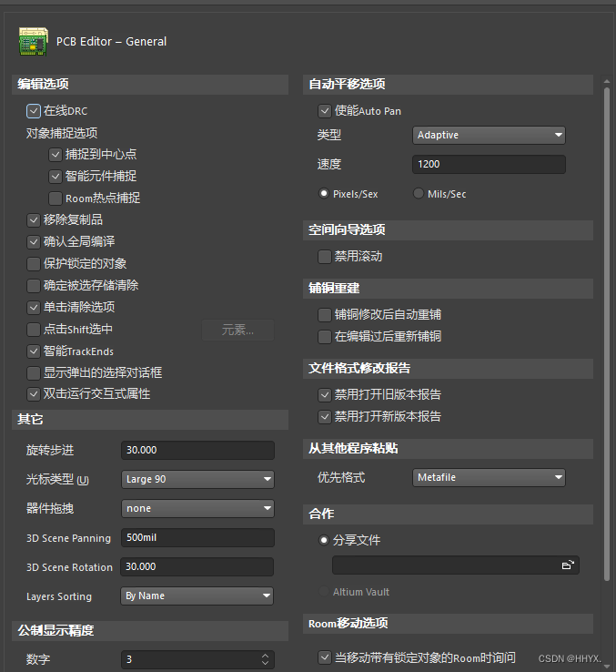Toggle 使能Auto Pan checkbox
The image size is (616, 672).
tap(325, 111)
